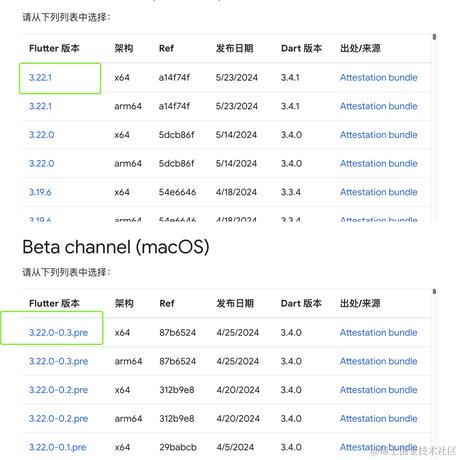Click Ref 87b6524 in the arm64 beta row

tap(177, 361)
